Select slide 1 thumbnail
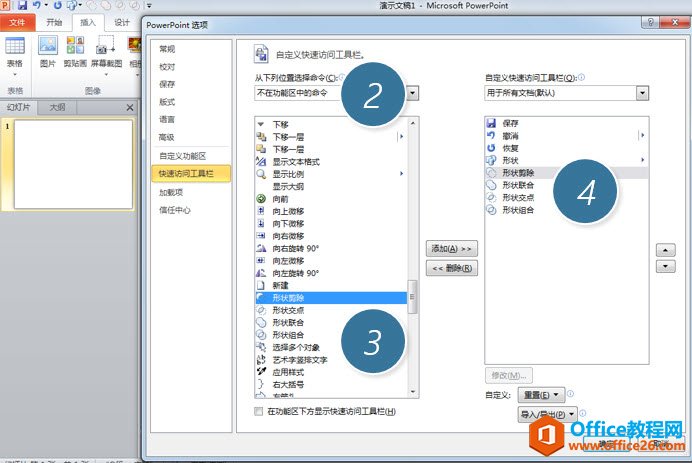 [73, 164]
